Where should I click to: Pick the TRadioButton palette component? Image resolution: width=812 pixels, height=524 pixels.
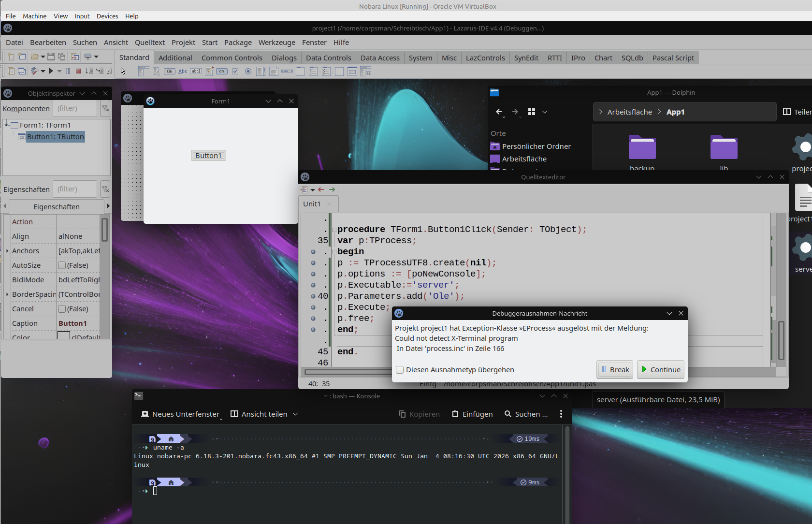point(248,72)
